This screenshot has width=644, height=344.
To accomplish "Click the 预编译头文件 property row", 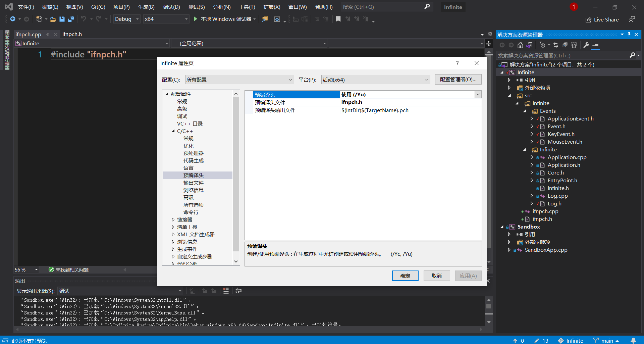I will (363, 102).
